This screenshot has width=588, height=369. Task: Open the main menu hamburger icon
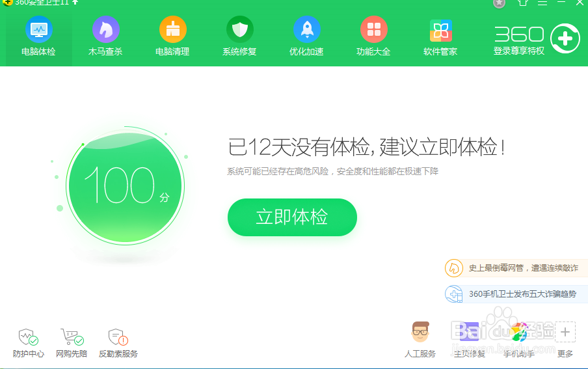(542, 3)
